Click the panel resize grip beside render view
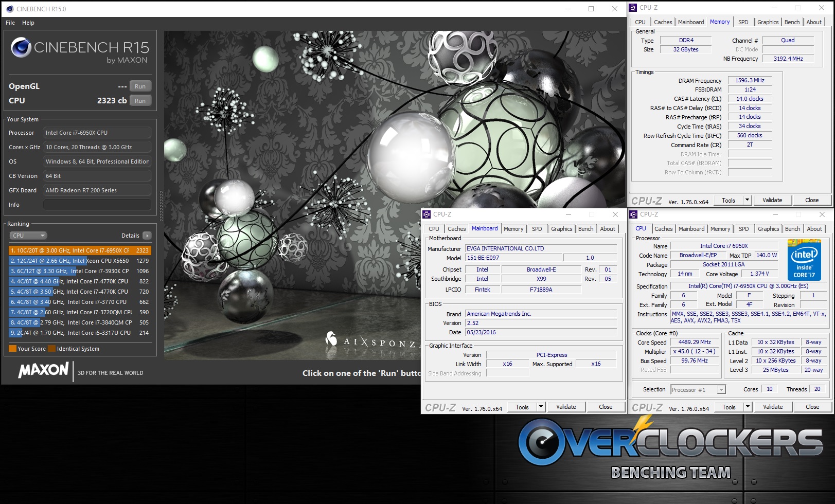This screenshot has width=835, height=504. [161, 205]
